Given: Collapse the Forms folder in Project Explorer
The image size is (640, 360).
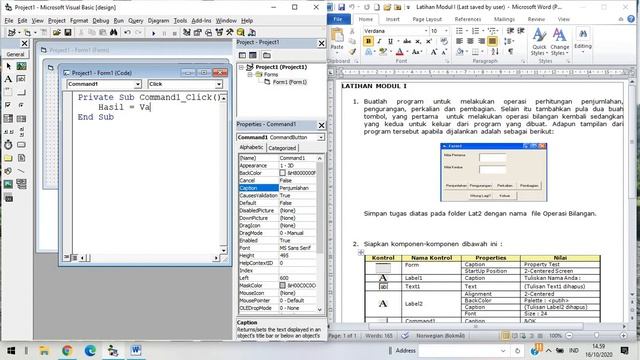Looking at the screenshot, I should coord(250,75).
